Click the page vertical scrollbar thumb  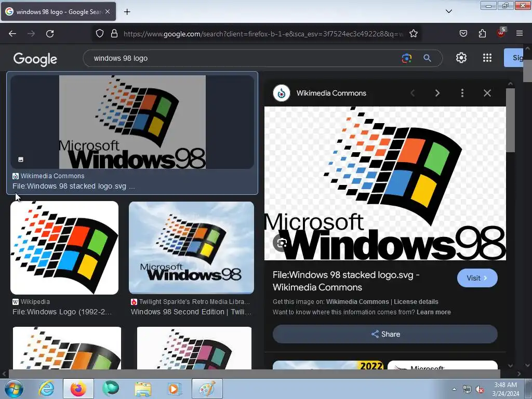[x=528, y=71]
